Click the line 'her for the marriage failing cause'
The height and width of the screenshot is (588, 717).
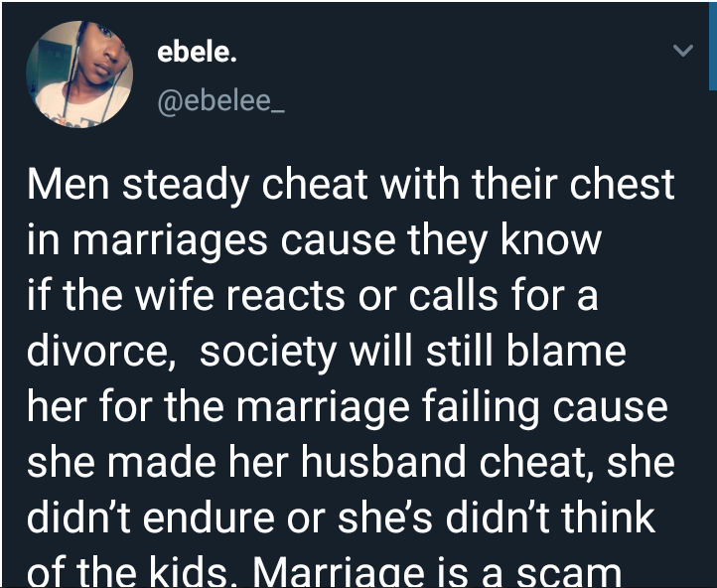pyautogui.click(x=348, y=407)
